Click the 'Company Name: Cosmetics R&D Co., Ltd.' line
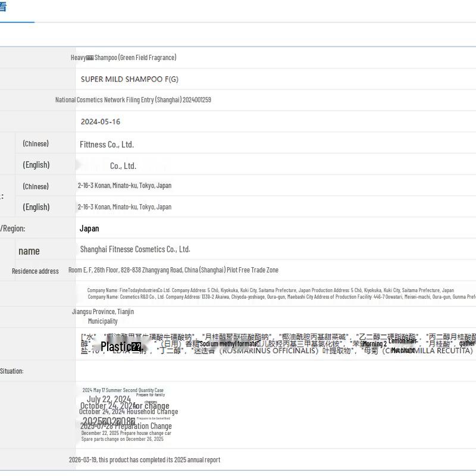The image size is (476, 476). tap(126, 296)
